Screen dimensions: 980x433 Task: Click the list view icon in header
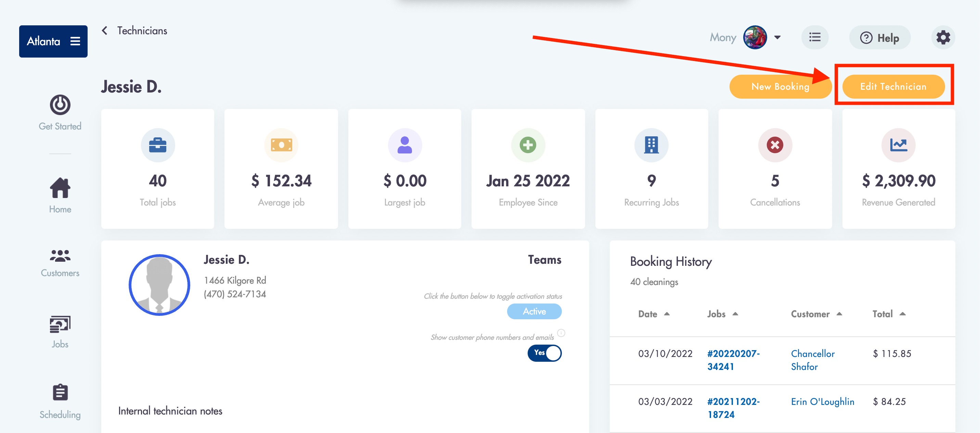(x=814, y=38)
